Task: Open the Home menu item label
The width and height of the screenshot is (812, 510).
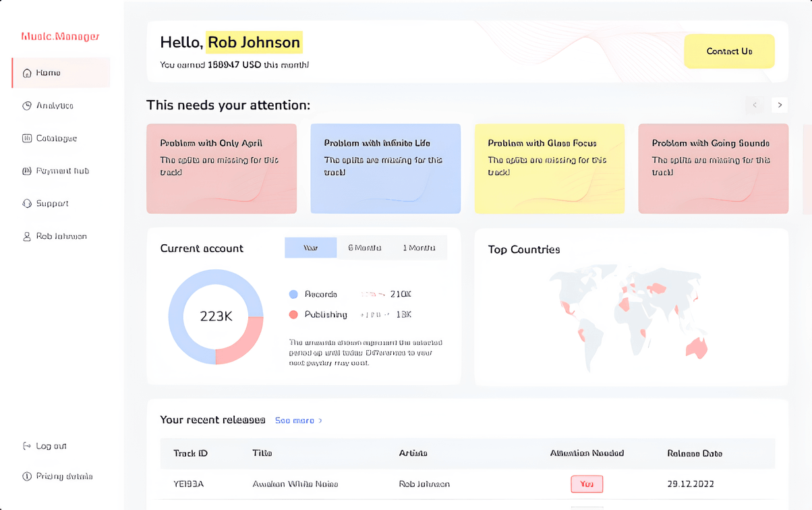Action: [x=49, y=73]
